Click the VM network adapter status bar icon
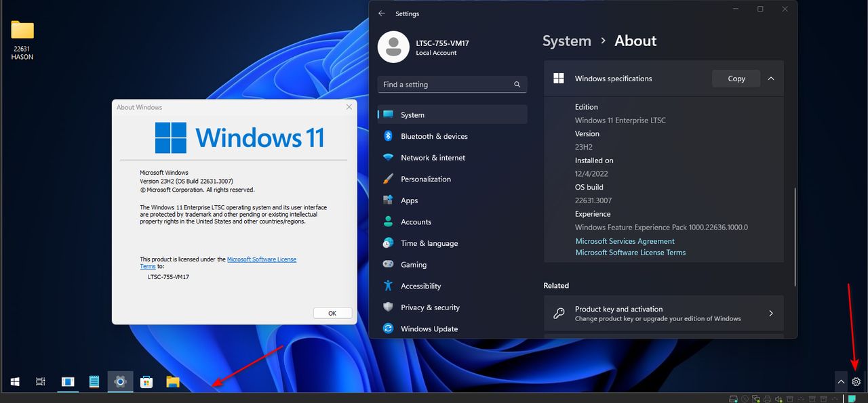868x403 pixels. tap(755, 399)
